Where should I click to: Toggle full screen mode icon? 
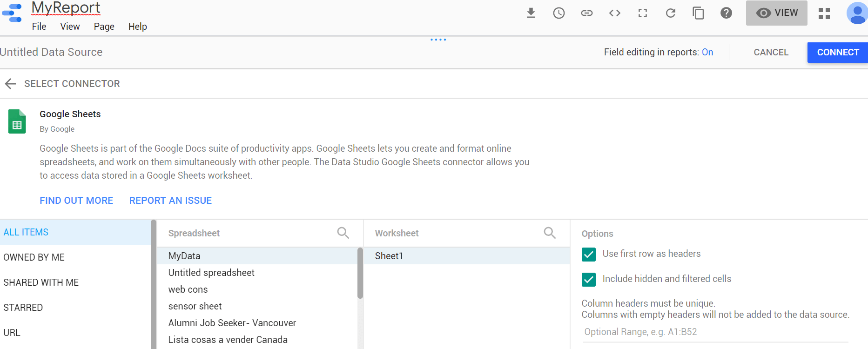(643, 13)
